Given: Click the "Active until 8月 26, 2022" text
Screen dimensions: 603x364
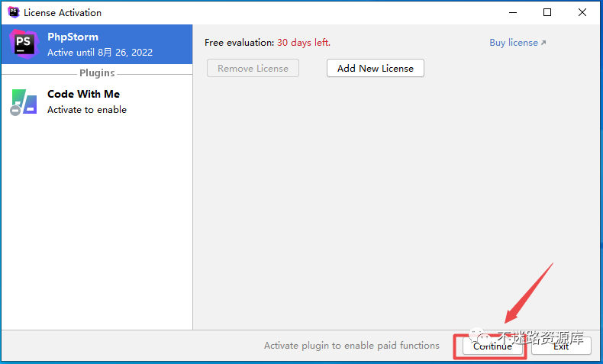Looking at the screenshot, I should pos(100,53).
